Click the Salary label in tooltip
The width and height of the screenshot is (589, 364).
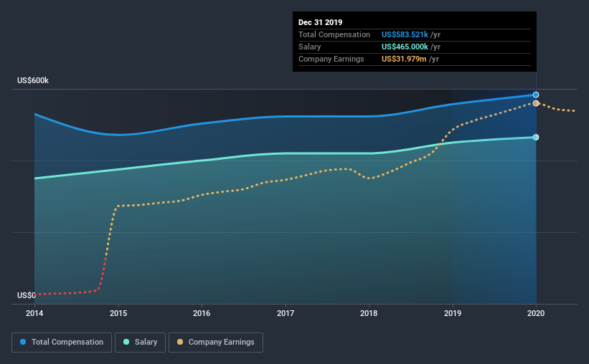tap(309, 47)
